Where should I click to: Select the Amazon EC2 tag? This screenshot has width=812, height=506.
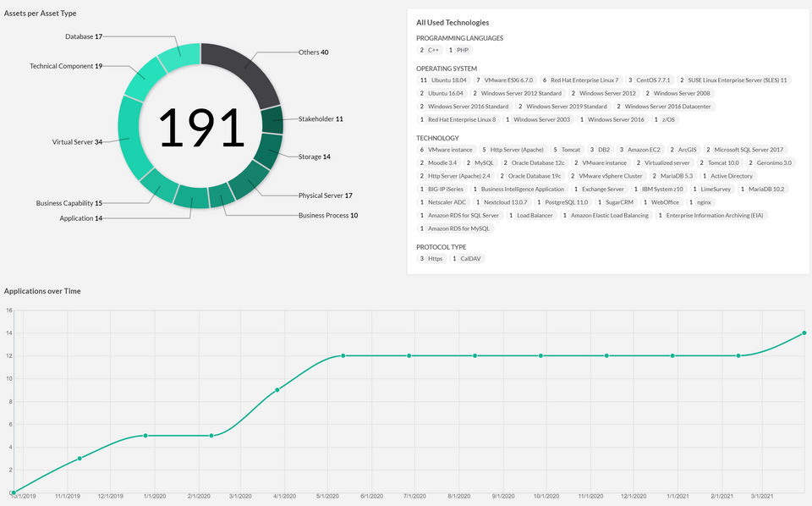(x=639, y=150)
